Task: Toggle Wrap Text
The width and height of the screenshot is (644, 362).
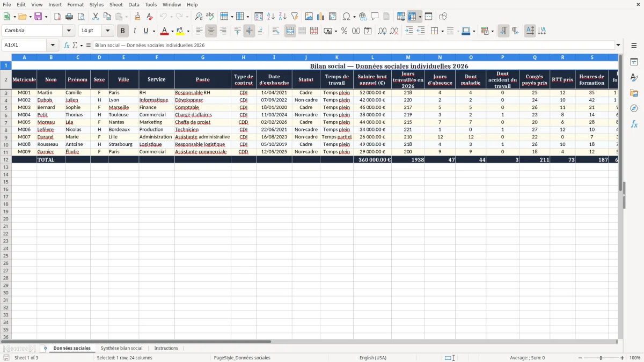Action: (x=276, y=31)
